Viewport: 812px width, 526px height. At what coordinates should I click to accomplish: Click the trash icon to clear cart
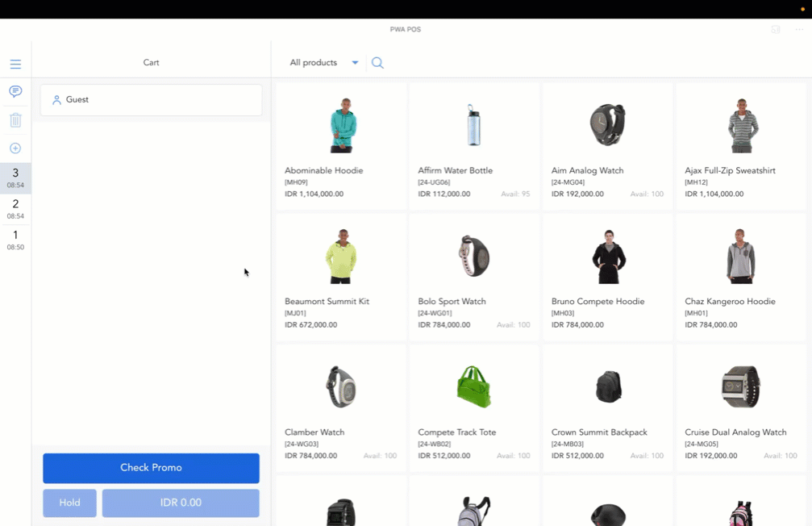(x=15, y=120)
